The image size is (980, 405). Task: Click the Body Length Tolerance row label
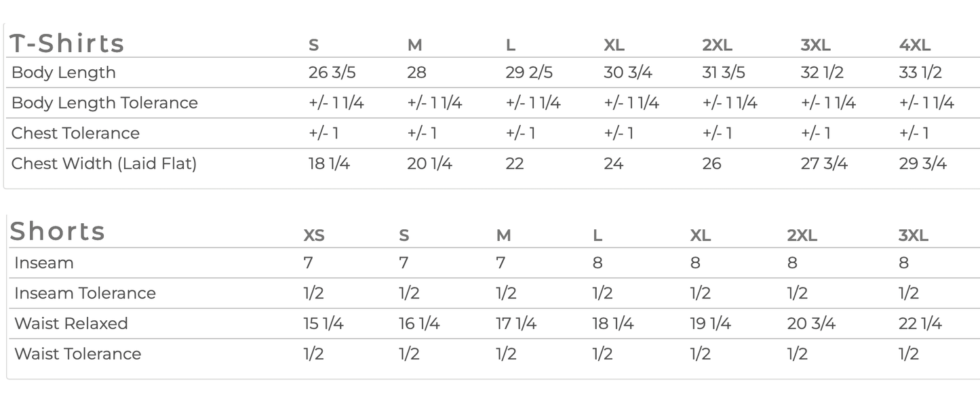104,103
